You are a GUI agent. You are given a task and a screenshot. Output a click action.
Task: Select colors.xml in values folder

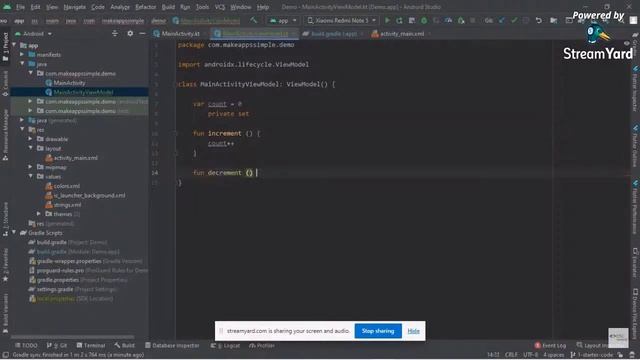(x=67, y=186)
